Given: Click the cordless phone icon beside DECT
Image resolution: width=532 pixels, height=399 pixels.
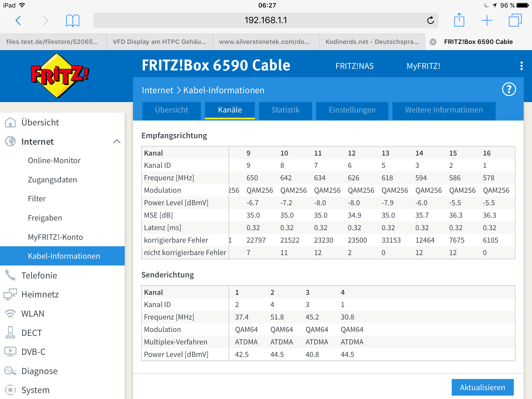Looking at the screenshot, I should click(10, 332).
